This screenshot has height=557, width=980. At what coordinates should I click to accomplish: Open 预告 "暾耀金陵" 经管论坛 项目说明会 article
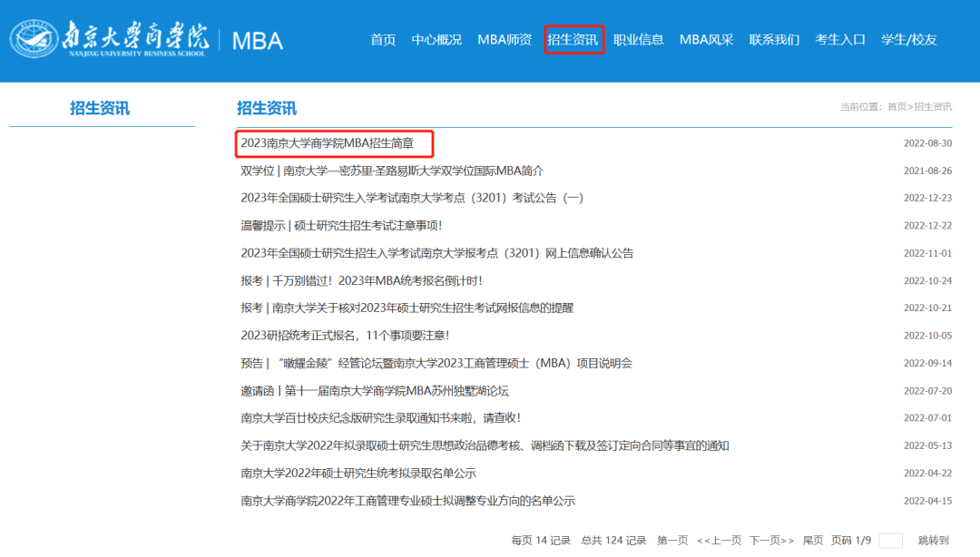point(436,363)
